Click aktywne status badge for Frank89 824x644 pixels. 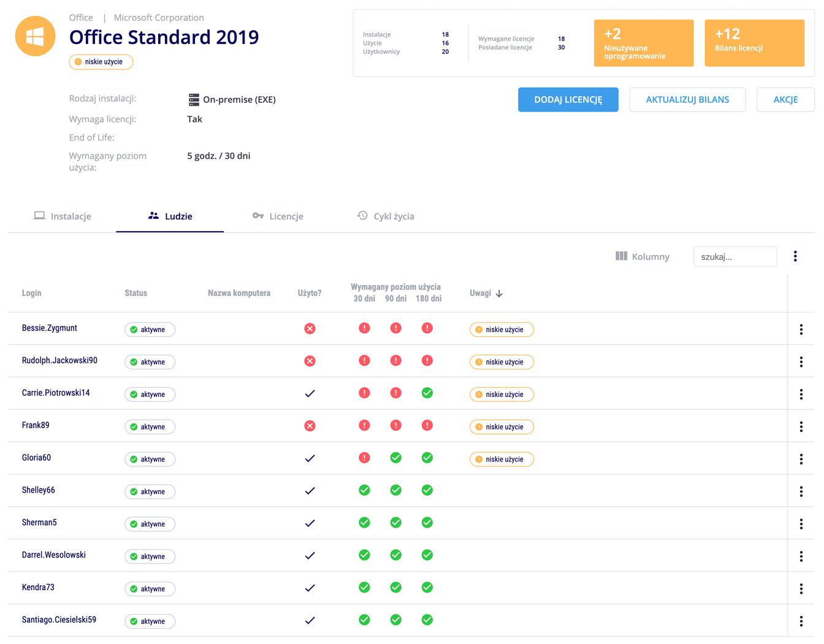[150, 427]
